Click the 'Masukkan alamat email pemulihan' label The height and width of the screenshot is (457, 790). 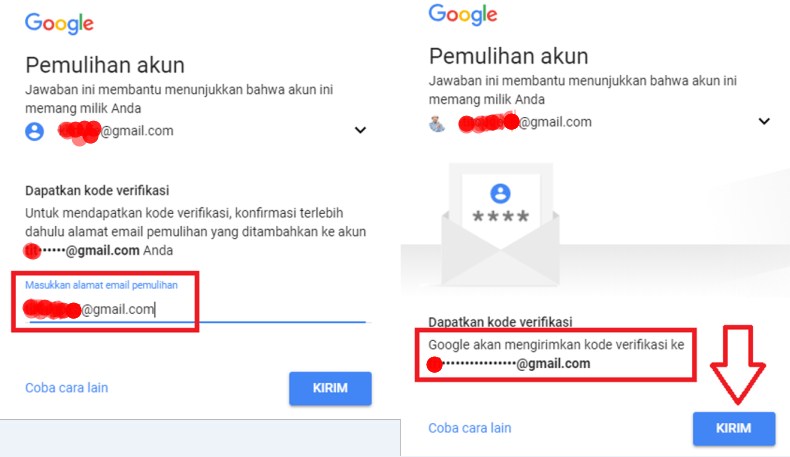[x=101, y=285]
